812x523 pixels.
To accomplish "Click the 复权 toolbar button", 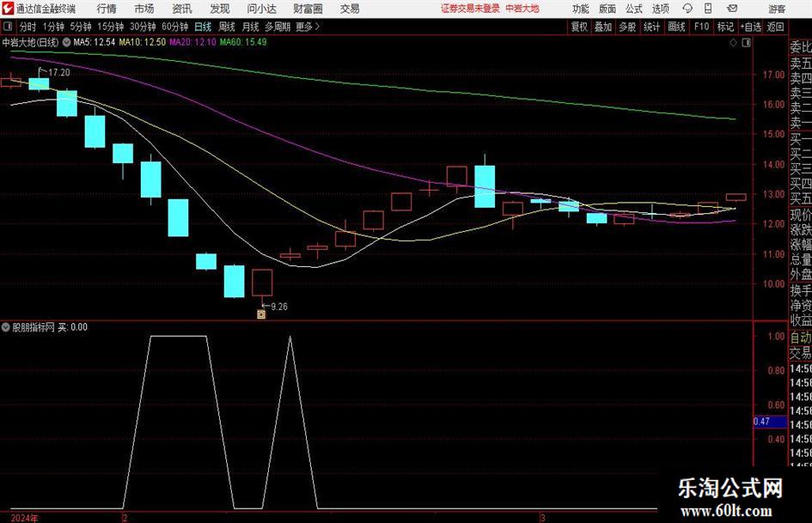I will 579,27.
